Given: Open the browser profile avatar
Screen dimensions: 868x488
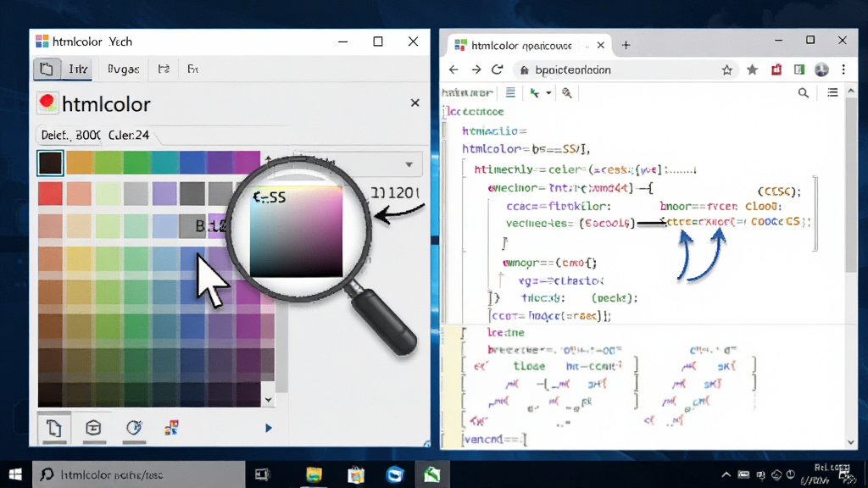Looking at the screenshot, I should 821,69.
